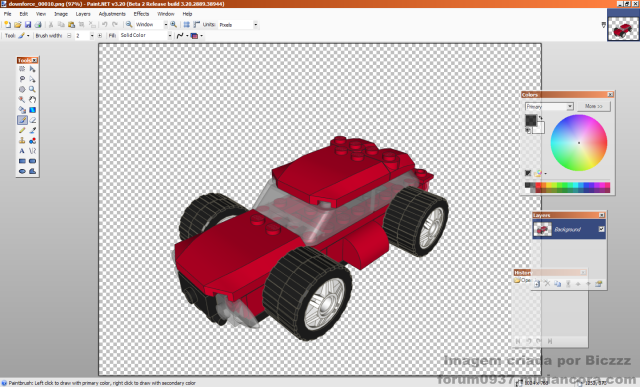Image resolution: width=640 pixels, height=387 pixels.
Task: Select the Ellipse shape tool
Action: (22, 171)
